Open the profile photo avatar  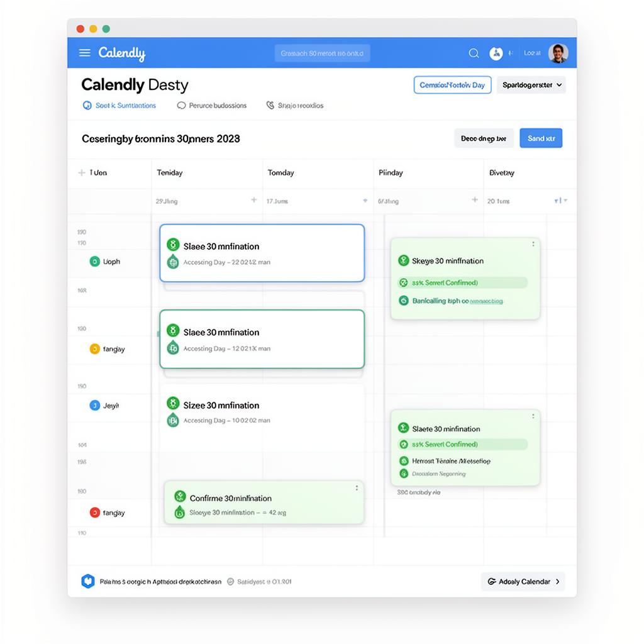[558, 53]
